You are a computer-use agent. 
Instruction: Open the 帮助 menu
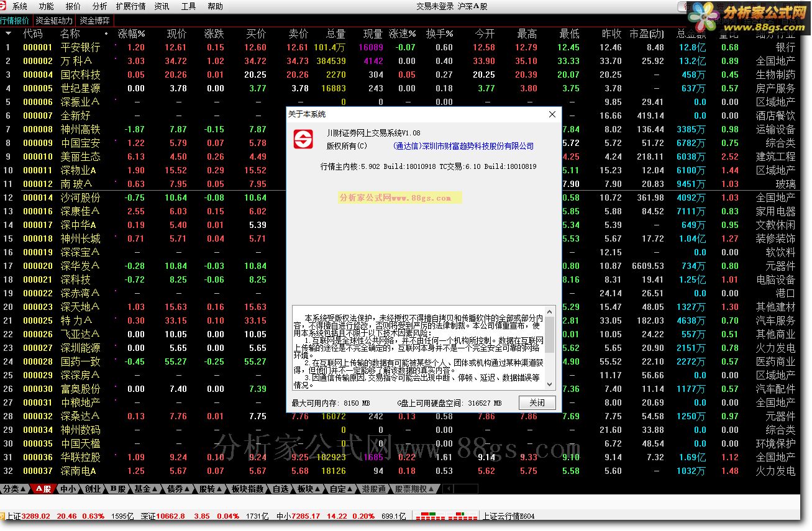pyautogui.click(x=215, y=7)
